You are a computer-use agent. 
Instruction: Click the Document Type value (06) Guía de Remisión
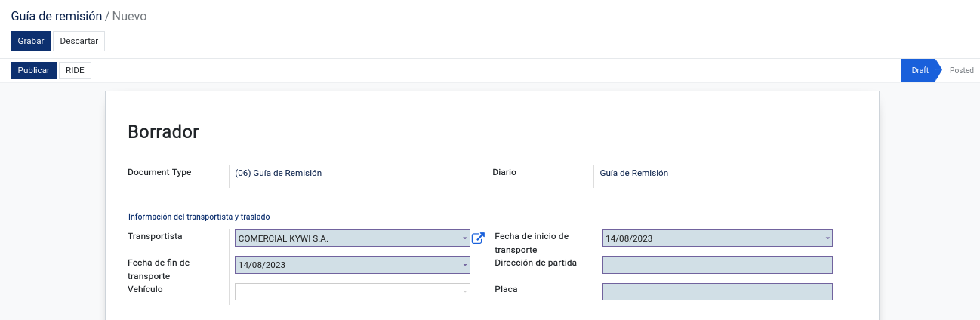click(x=279, y=173)
